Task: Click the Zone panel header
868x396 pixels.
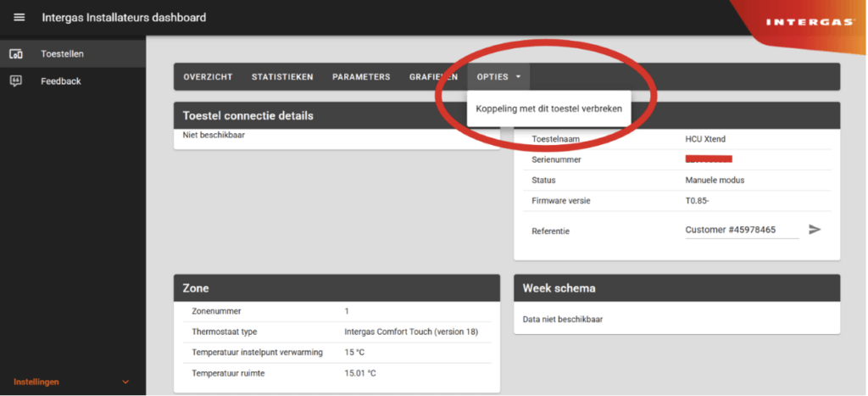Action: coord(337,288)
